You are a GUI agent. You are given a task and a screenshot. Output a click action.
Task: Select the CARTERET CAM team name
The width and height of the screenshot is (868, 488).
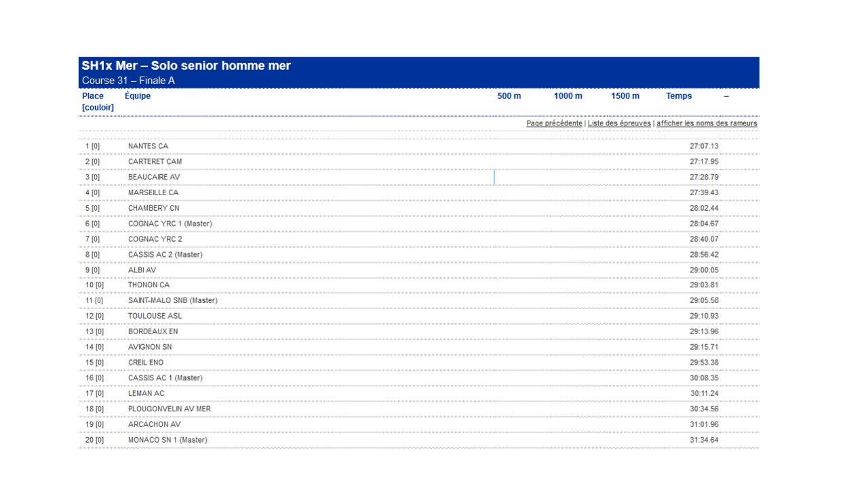click(155, 162)
